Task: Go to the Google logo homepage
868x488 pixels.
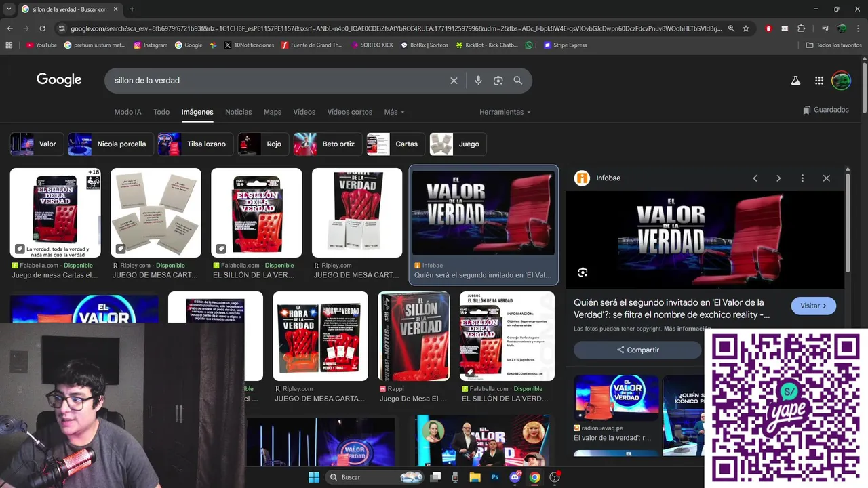Action: (x=59, y=80)
